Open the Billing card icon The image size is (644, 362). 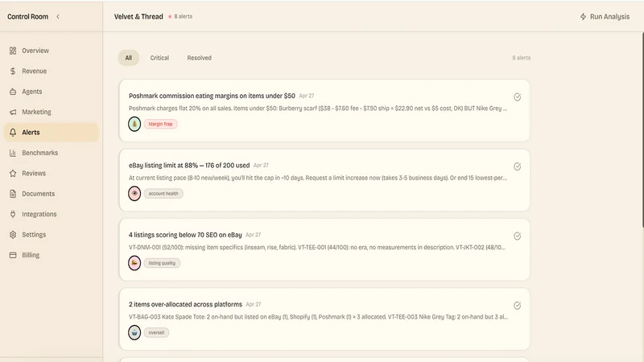point(13,255)
